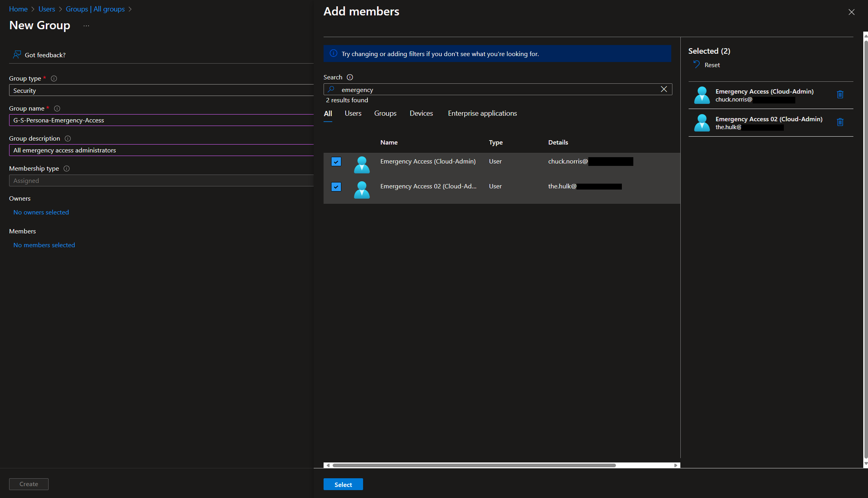Click into the Group name field
Viewport: 868px width, 498px height.
pyautogui.click(x=161, y=120)
